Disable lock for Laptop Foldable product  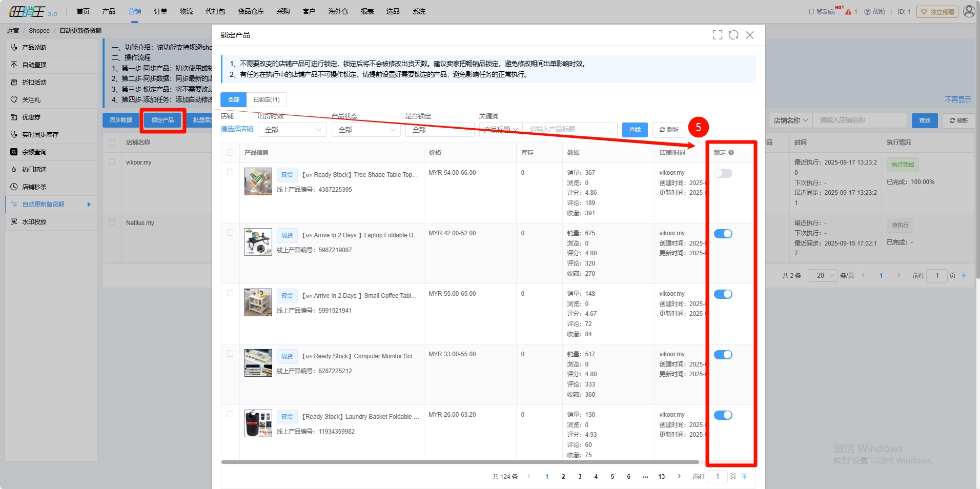point(723,234)
